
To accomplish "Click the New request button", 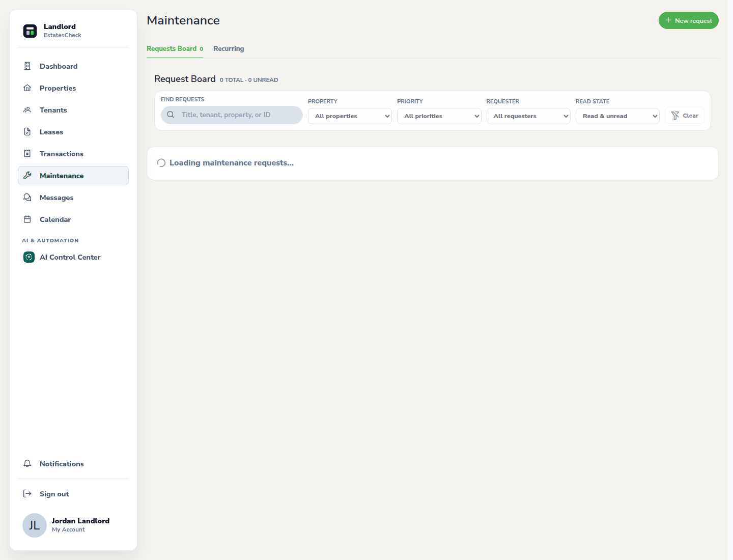I will 688,20.
